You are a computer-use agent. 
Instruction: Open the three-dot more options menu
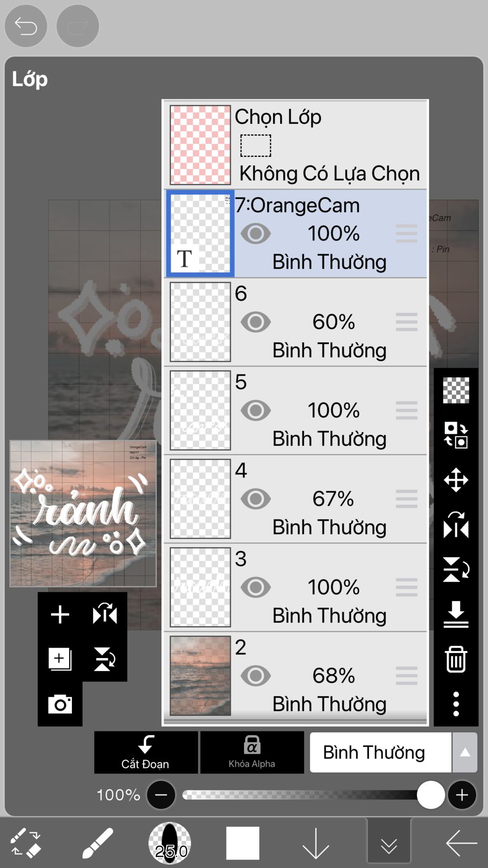click(456, 704)
